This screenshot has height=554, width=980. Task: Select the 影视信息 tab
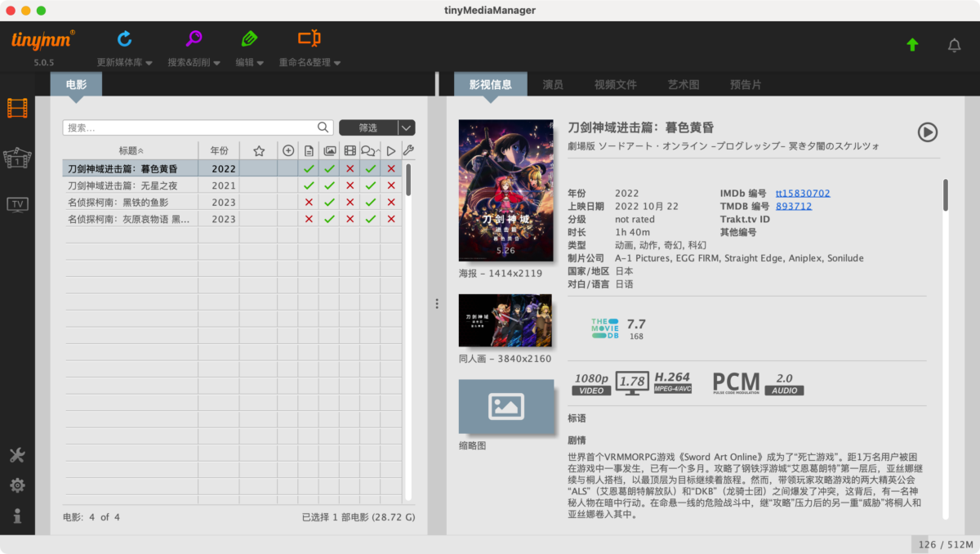point(491,84)
